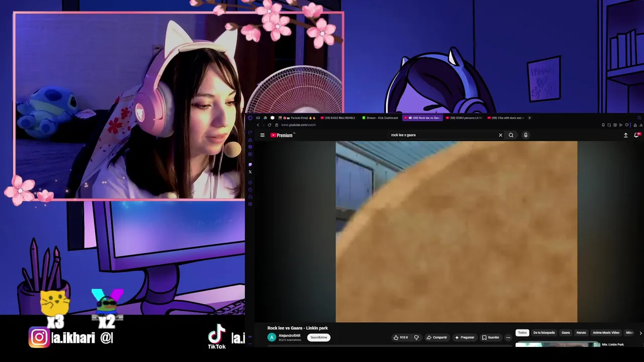Clear the search text with the X
Viewport: 644px width, 362px height.
click(x=501, y=135)
